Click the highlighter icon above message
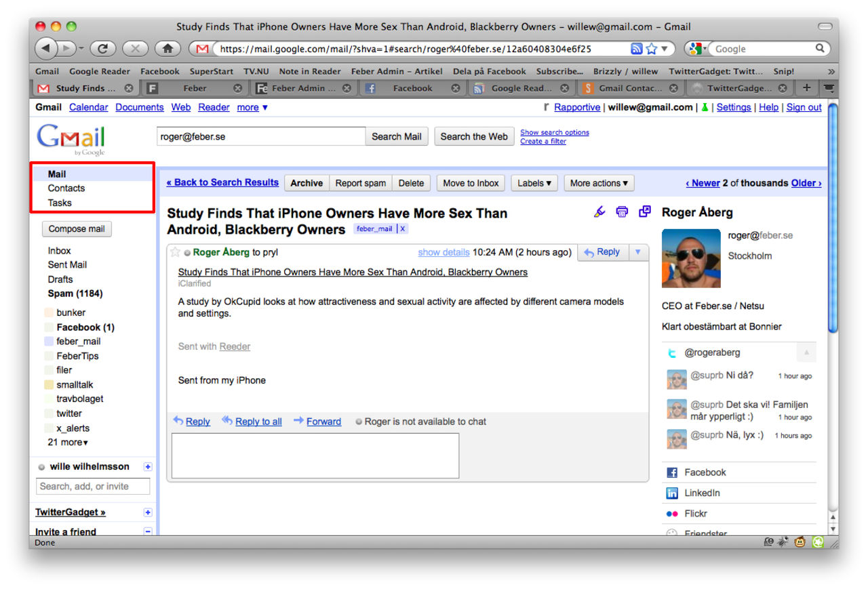Screen dimensions: 868x589 coord(599,212)
